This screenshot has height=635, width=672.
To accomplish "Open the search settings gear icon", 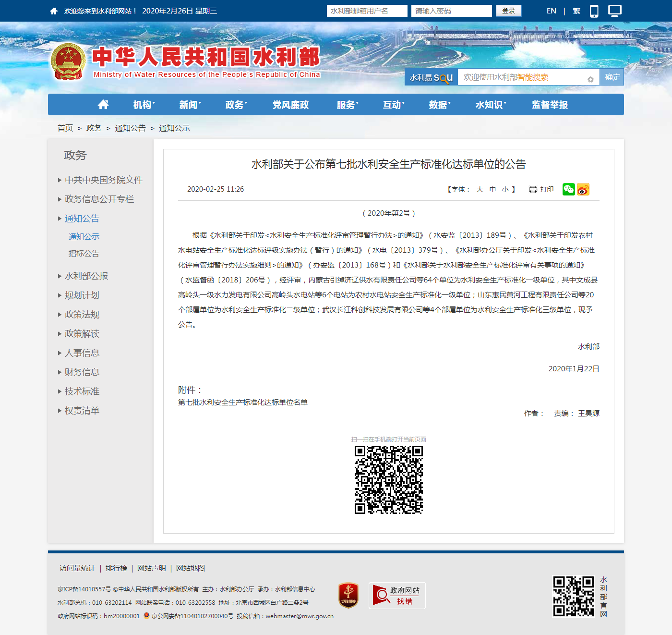I will [x=590, y=79].
